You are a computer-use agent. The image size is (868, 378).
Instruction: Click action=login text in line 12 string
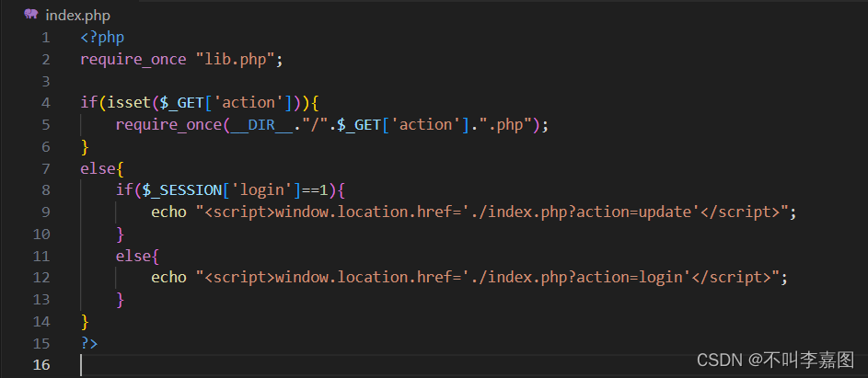(630, 278)
